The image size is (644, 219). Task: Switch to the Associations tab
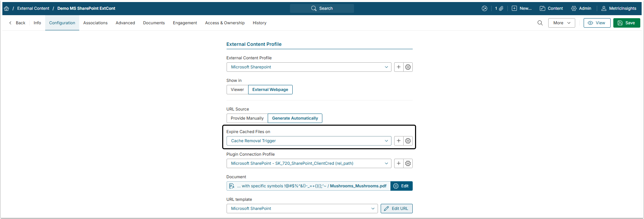click(x=95, y=23)
